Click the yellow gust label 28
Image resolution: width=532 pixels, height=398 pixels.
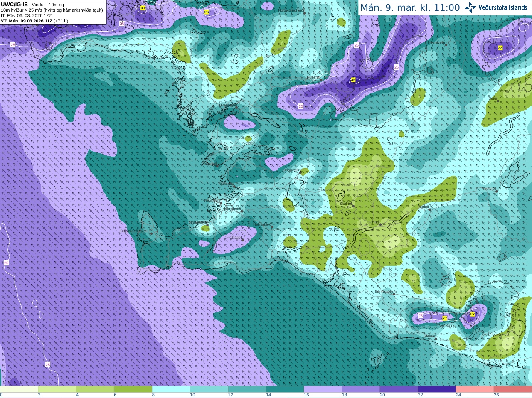(500, 48)
